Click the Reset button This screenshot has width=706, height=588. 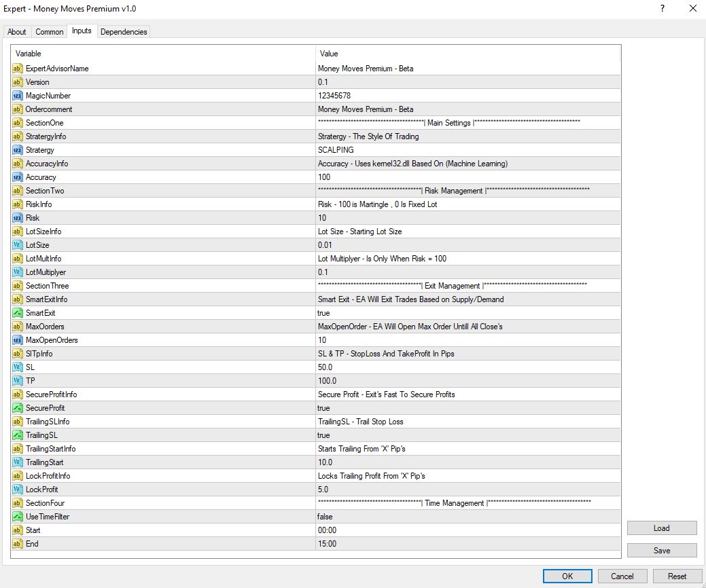677,576
